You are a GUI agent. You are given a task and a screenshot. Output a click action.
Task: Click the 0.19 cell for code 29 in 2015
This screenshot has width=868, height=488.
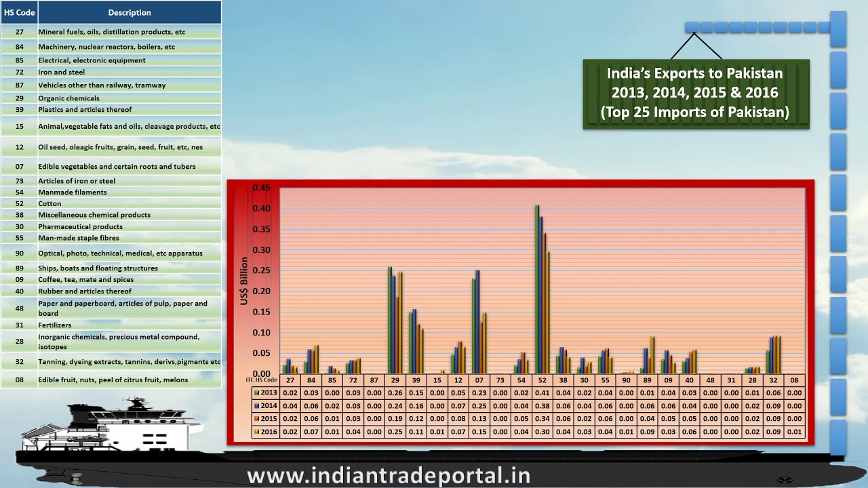[395, 419]
